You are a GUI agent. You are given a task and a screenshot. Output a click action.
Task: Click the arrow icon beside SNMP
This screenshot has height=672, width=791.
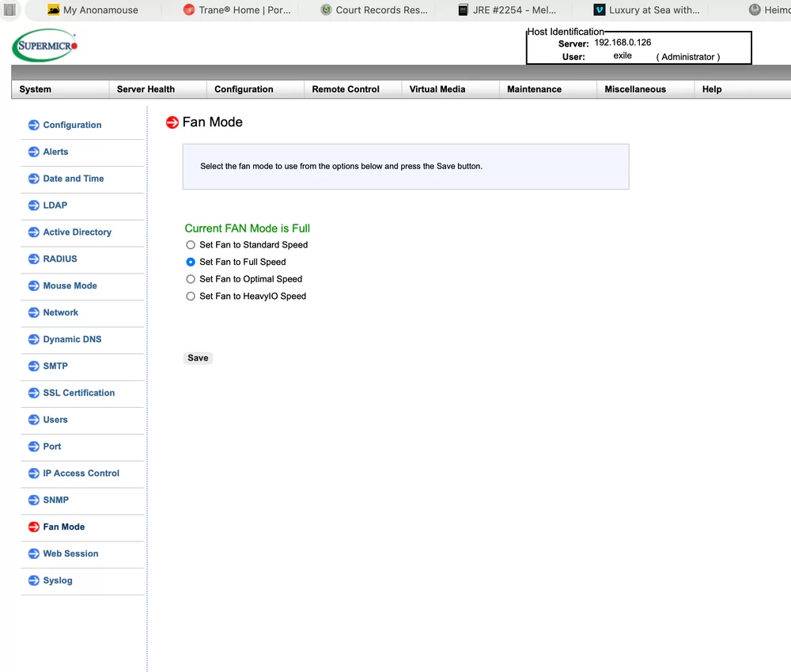point(34,500)
